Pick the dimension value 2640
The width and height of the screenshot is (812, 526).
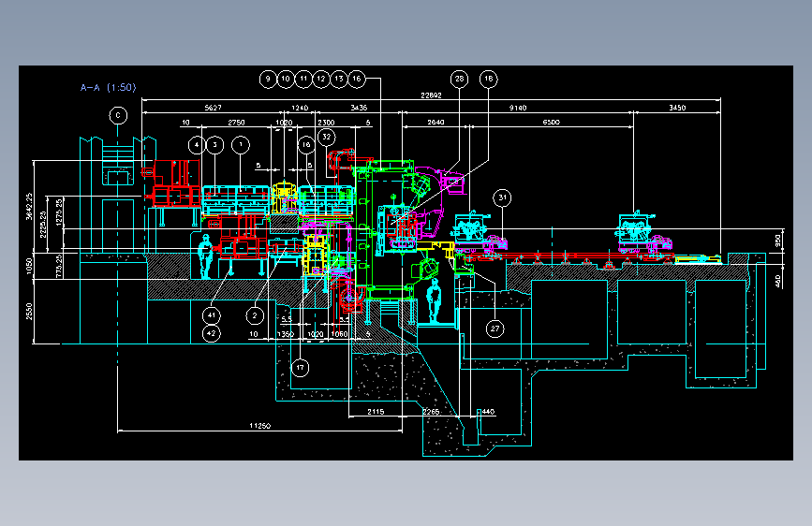[x=436, y=123]
